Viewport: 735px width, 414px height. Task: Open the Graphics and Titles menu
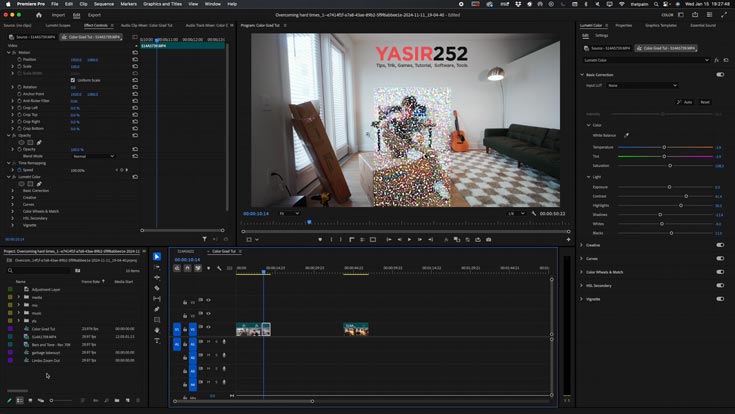coord(162,4)
